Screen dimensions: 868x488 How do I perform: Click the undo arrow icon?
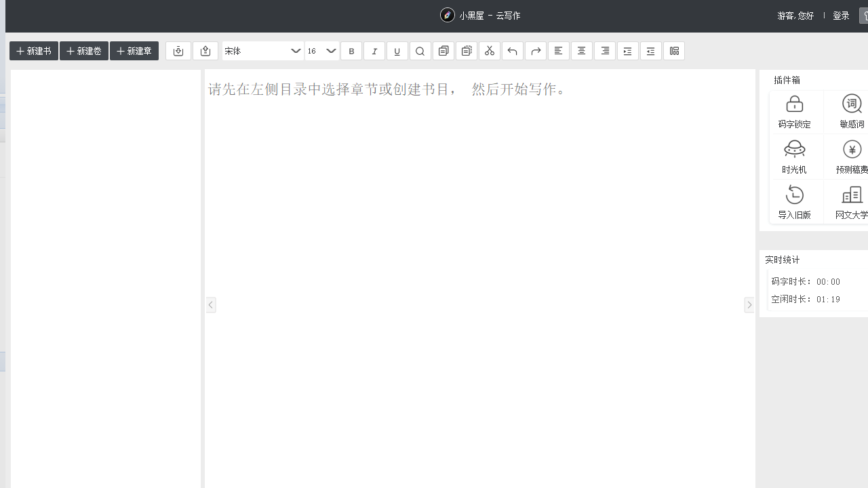pos(513,51)
